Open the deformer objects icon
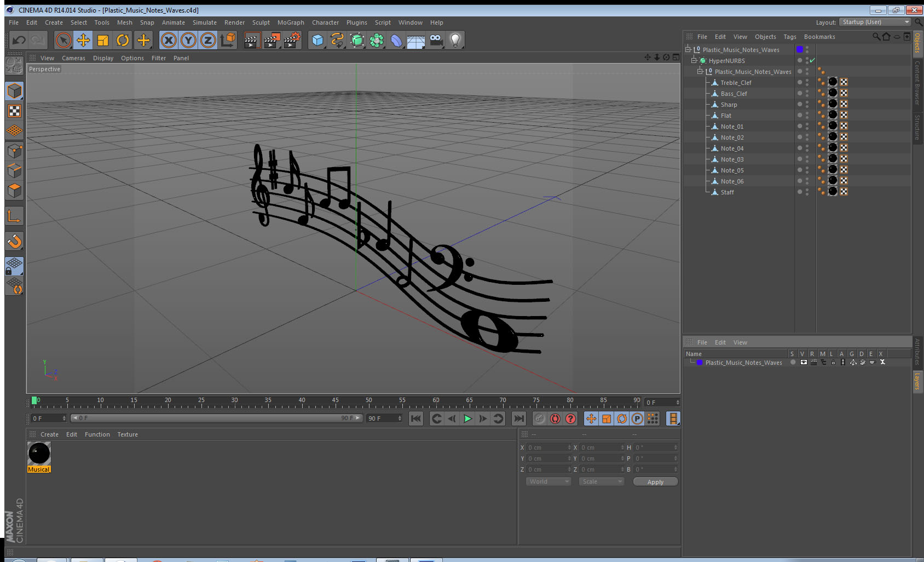This screenshot has width=924, height=562. pyautogui.click(x=396, y=40)
